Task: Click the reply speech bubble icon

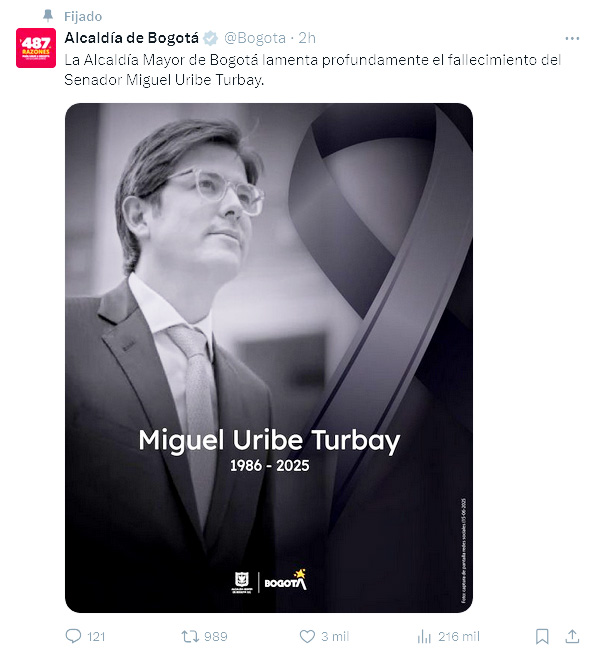Action: click(73, 636)
